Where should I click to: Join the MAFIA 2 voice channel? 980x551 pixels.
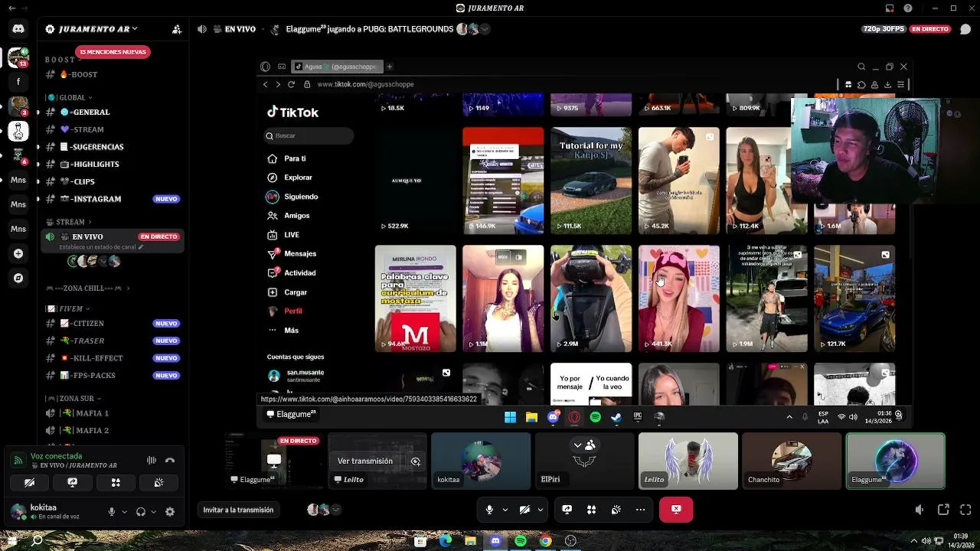(113, 430)
